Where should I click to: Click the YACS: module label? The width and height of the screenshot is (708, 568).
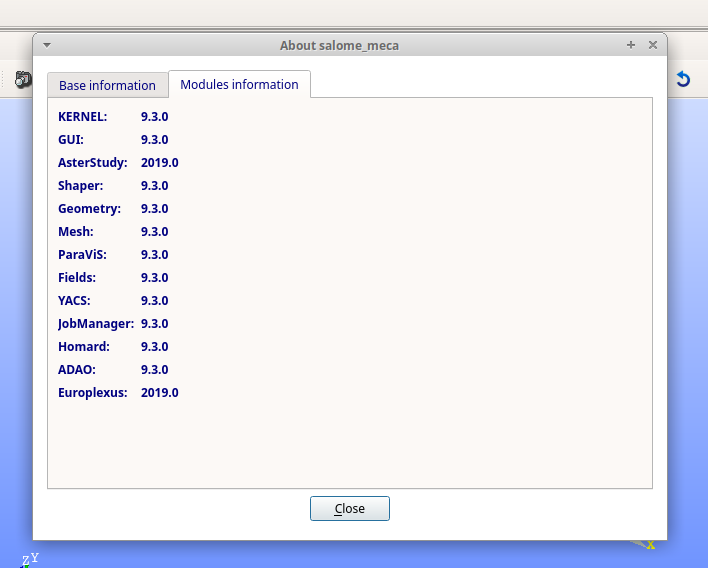pyautogui.click(x=74, y=301)
